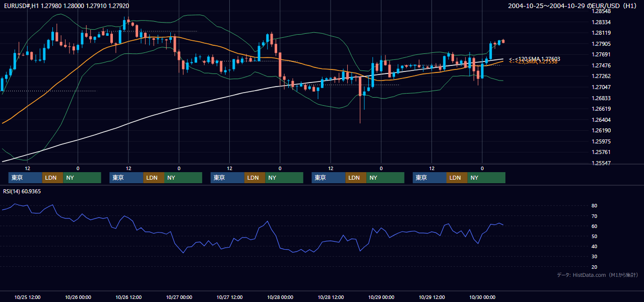
Task: Click time axis label 10/26 00:00
Action: tap(78, 297)
